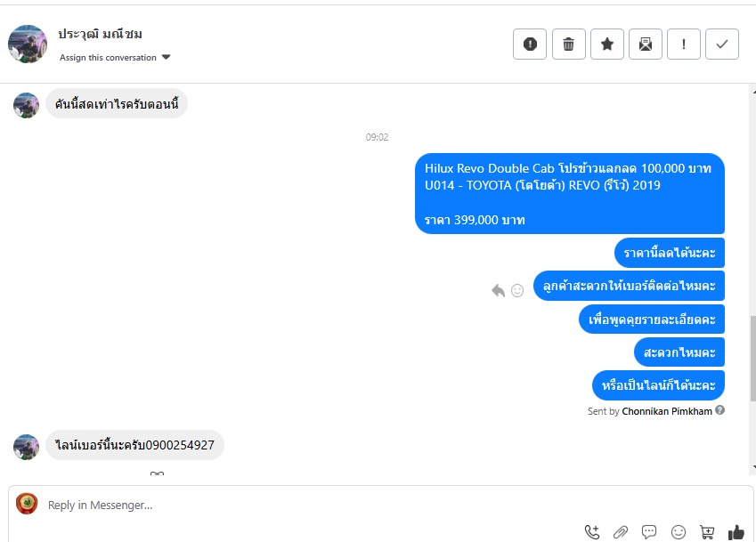This screenshot has height=542, width=756.
Task: Mark conversation as spam icon
Action: click(530, 44)
